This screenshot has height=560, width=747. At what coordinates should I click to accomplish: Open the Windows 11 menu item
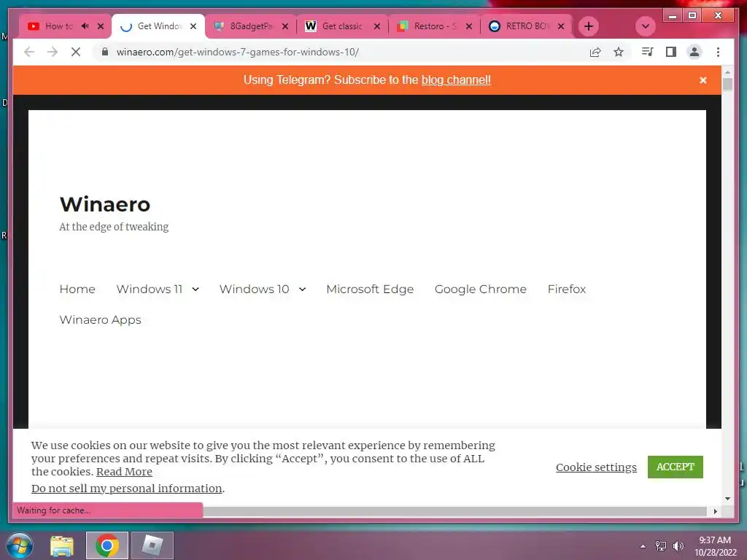coord(149,289)
